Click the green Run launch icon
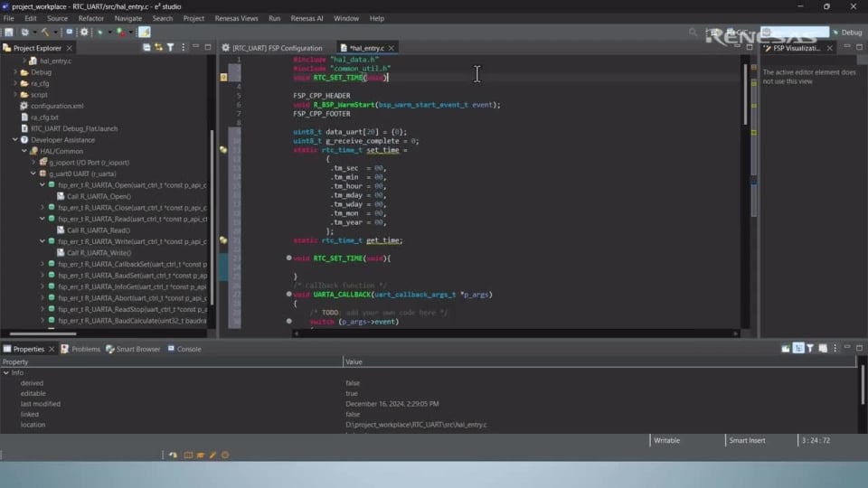 (x=100, y=33)
